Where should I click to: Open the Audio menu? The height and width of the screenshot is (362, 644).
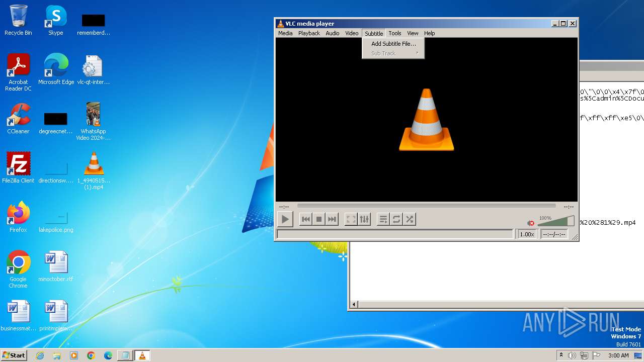pyautogui.click(x=333, y=33)
